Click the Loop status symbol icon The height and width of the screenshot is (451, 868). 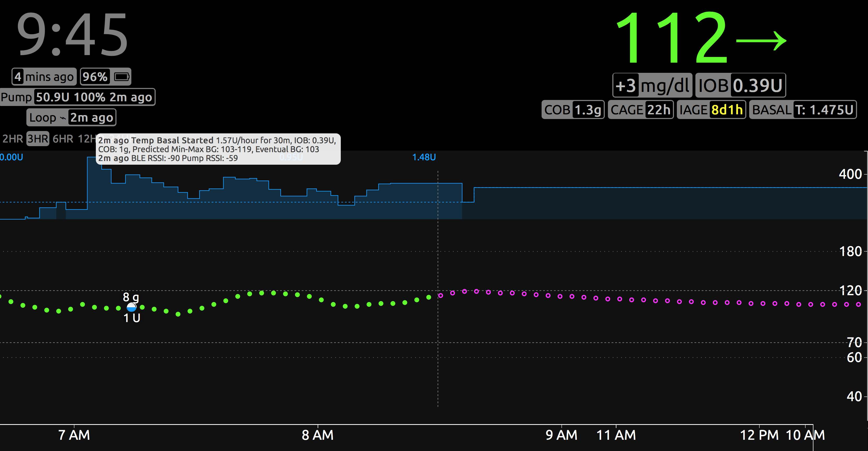[x=63, y=118]
